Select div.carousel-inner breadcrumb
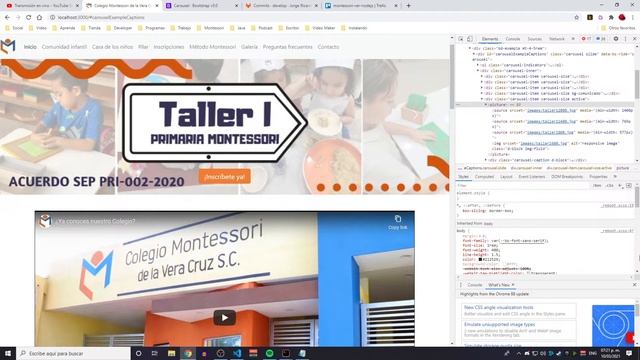 (526, 168)
